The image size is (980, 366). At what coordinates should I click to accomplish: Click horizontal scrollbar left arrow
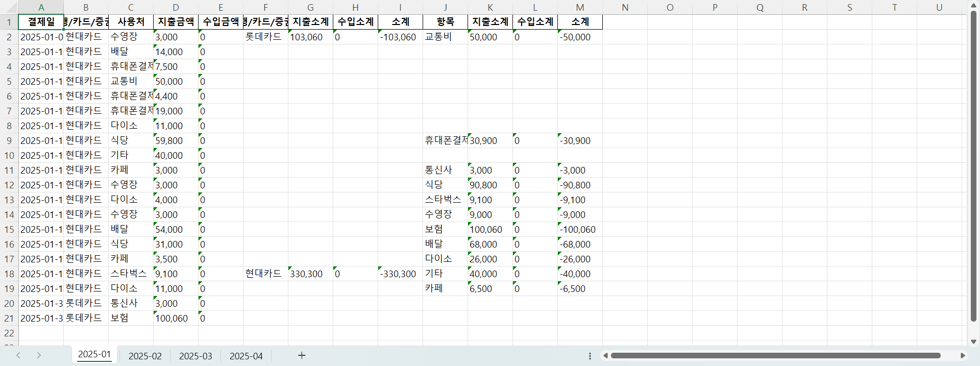605,356
